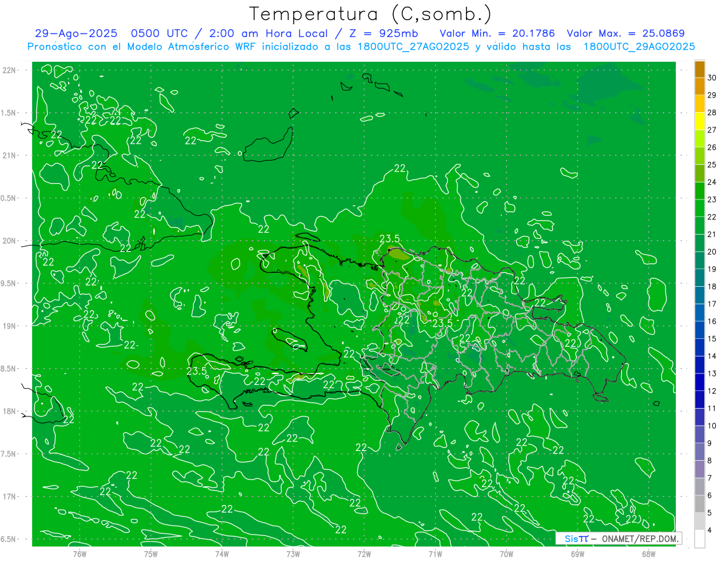Click the '70W' longitude axis label

click(507, 554)
